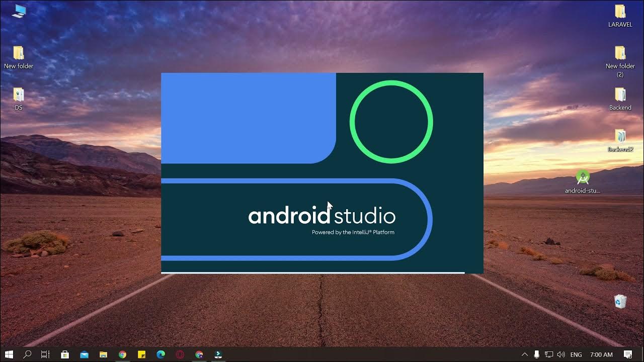Open the Windows Start menu

9,354
